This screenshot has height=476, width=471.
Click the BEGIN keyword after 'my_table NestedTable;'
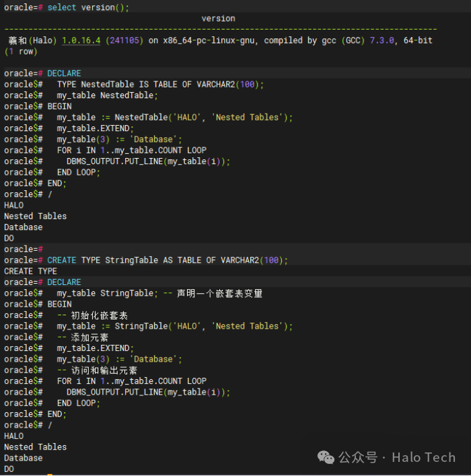(60, 106)
